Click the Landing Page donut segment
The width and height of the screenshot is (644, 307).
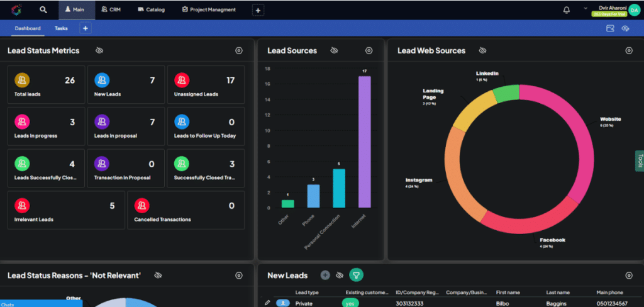[474, 110]
